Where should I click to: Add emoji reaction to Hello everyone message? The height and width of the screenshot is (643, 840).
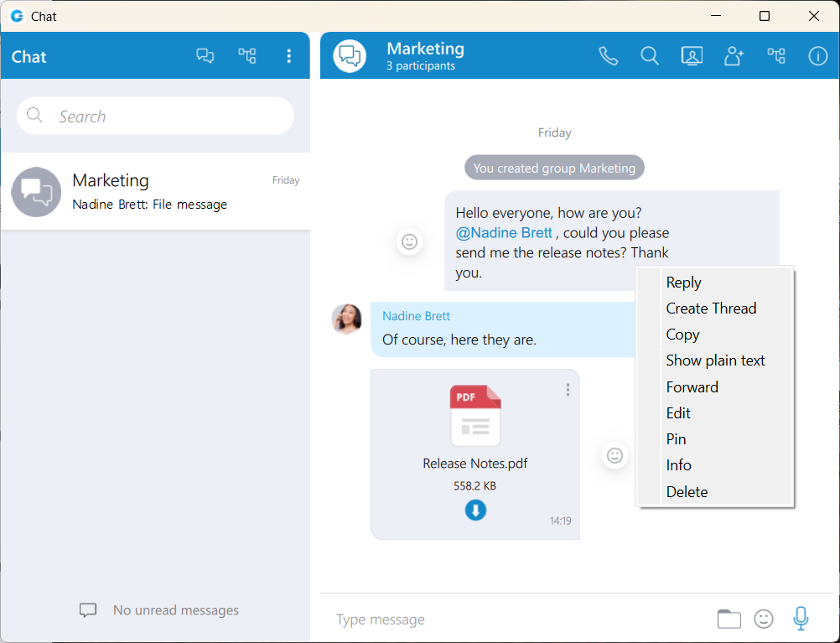(x=409, y=241)
